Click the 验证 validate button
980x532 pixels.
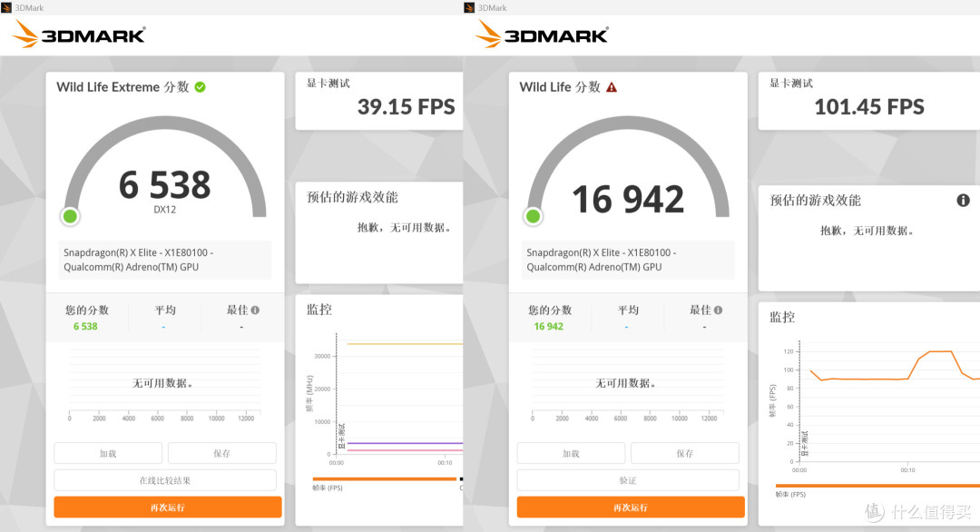628,480
